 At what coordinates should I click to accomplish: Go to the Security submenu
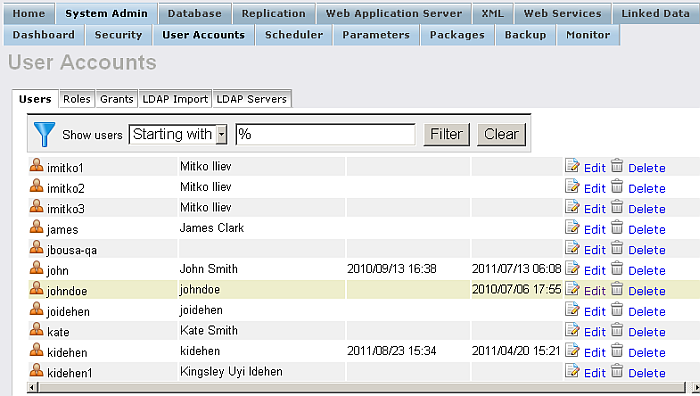tap(118, 35)
